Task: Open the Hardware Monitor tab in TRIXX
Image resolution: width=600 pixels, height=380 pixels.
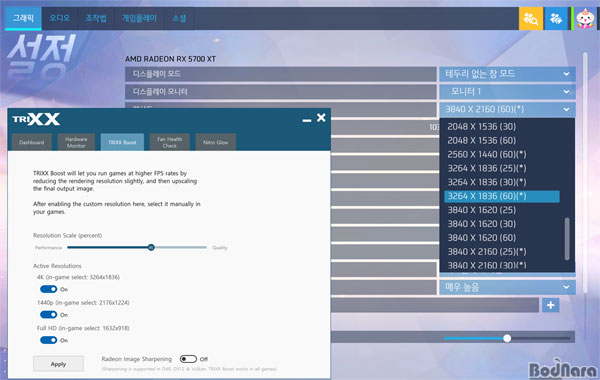Action: pos(76,142)
